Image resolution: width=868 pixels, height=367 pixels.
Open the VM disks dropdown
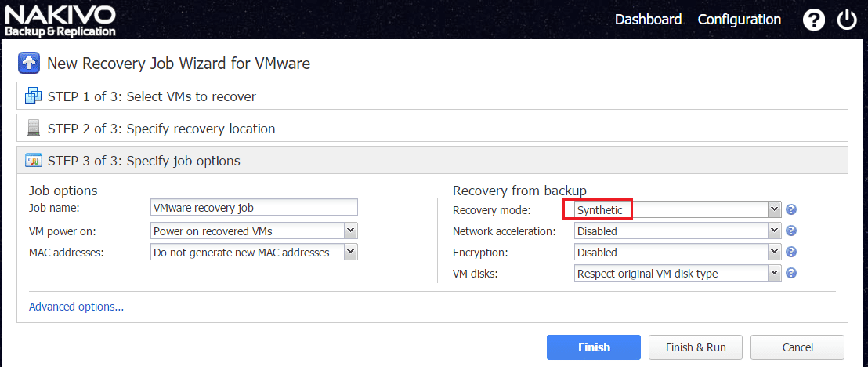click(775, 274)
